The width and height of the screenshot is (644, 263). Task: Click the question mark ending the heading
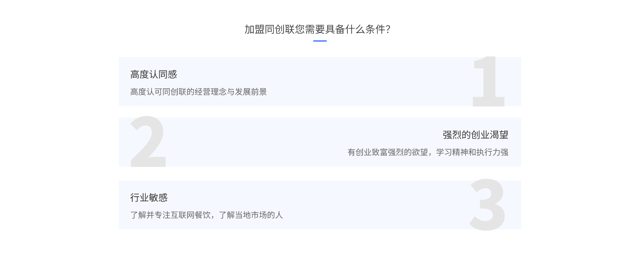pyautogui.click(x=388, y=30)
